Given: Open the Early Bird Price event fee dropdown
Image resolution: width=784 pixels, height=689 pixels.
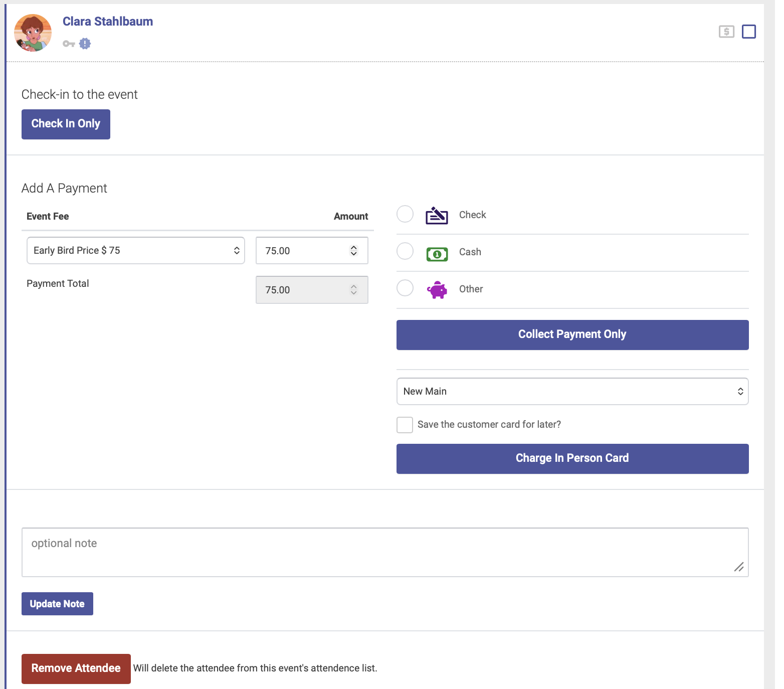Looking at the screenshot, I should click(136, 251).
